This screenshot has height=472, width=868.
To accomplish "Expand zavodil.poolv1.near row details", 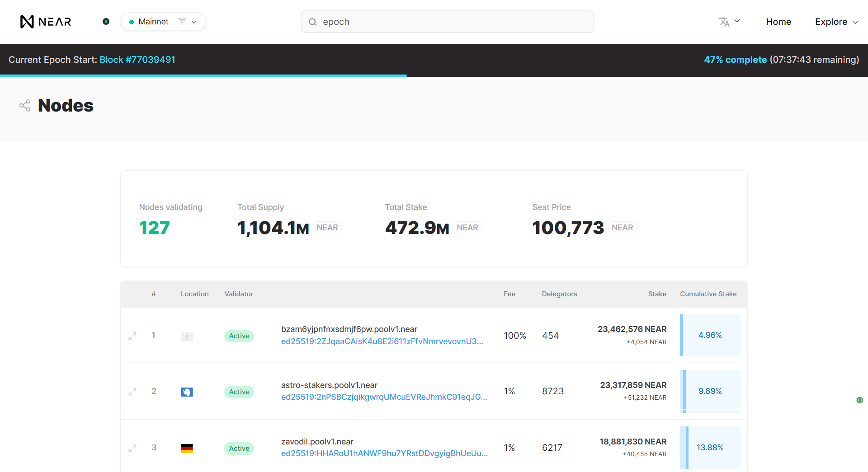I will (x=132, y=449).
